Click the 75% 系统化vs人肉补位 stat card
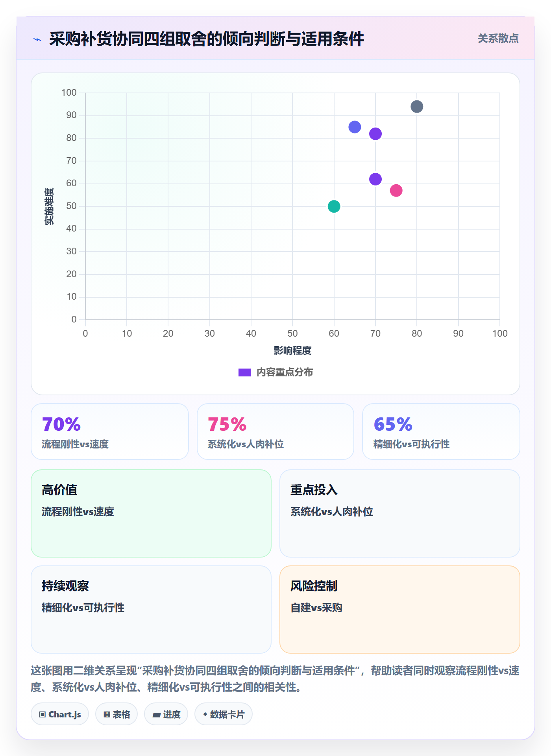This screenshot has width=551, height=756. [x=275, y=432]
